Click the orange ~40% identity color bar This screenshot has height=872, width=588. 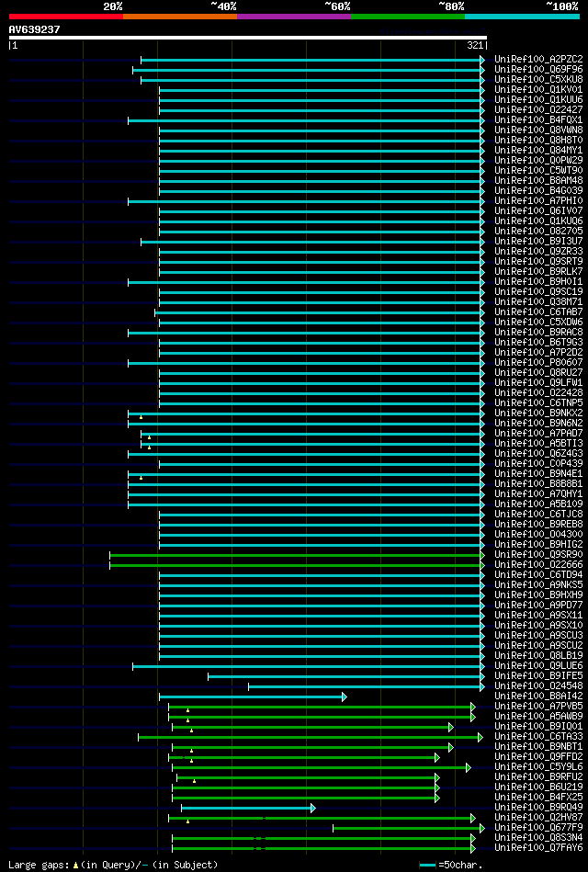click(x=180, y=17)
